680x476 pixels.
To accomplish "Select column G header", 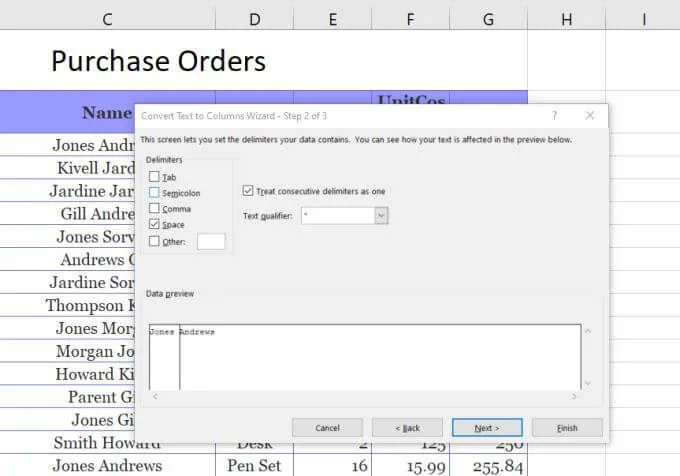I will point(489,19).
